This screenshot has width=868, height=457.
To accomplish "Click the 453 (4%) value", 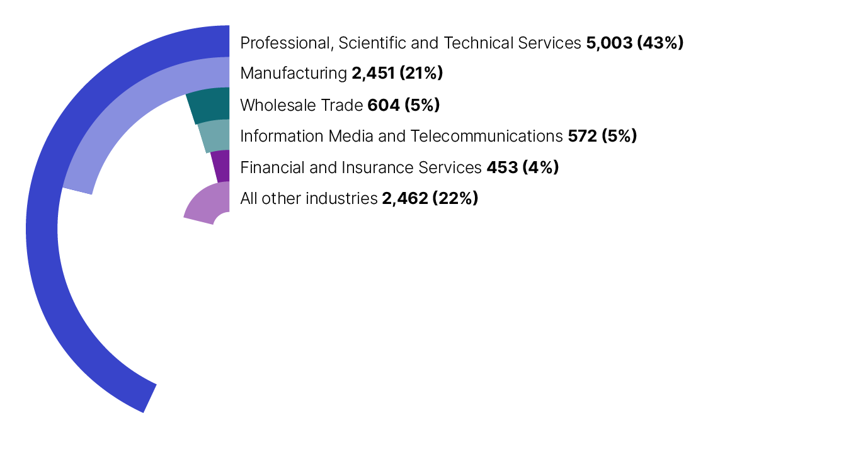I will pyautogui.click(x=522, y=167).
